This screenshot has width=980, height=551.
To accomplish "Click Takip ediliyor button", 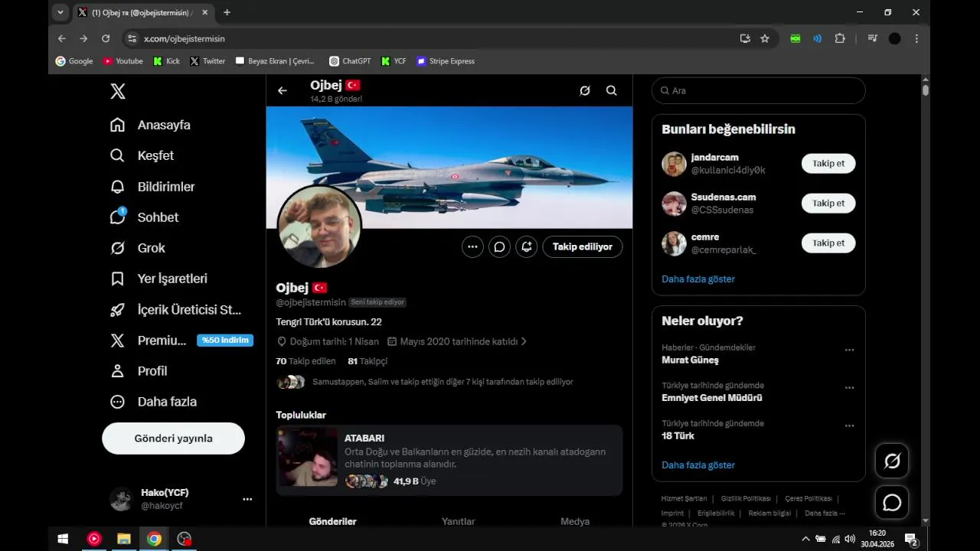I will [x=583, y=246].
